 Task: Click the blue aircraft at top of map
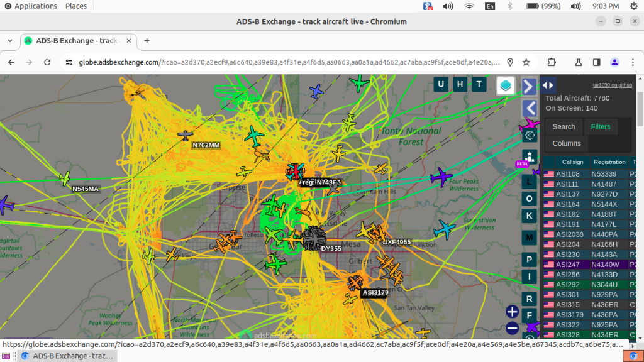[316, 91]
